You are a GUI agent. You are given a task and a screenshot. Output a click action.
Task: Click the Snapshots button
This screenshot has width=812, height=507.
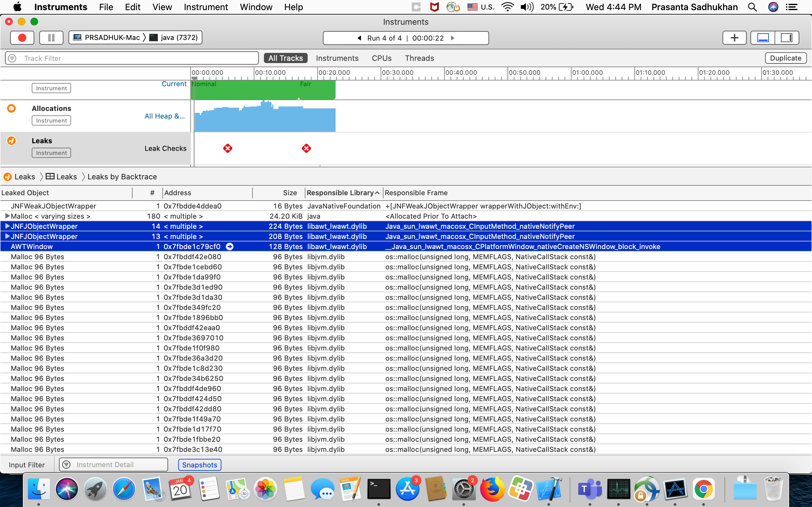[199, 465]
